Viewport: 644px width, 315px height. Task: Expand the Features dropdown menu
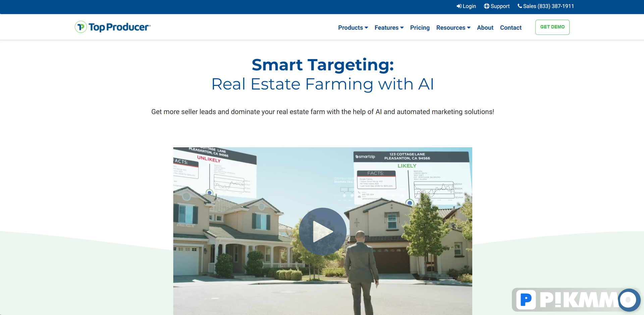[389, 28]
